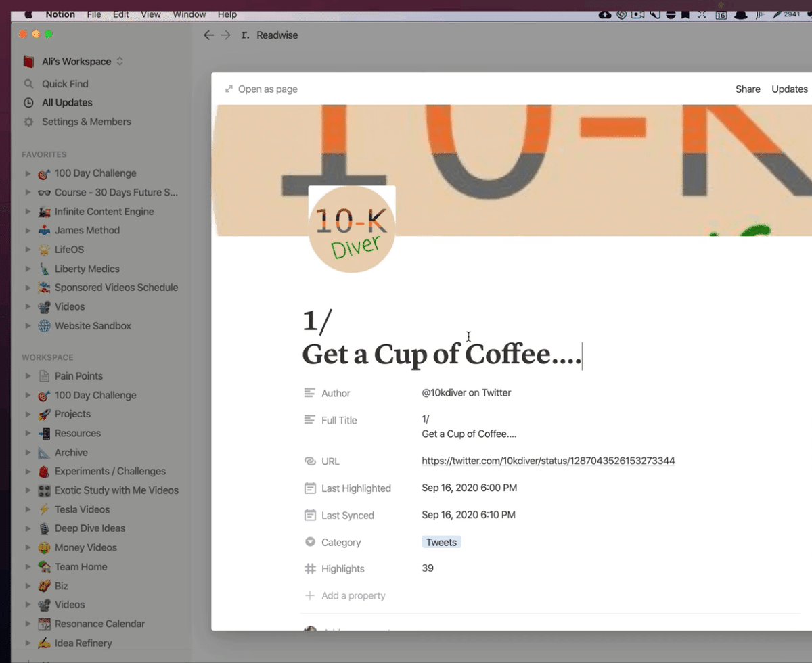
Task: Click the Archive ruler icon
Action: tap(44, 453)
